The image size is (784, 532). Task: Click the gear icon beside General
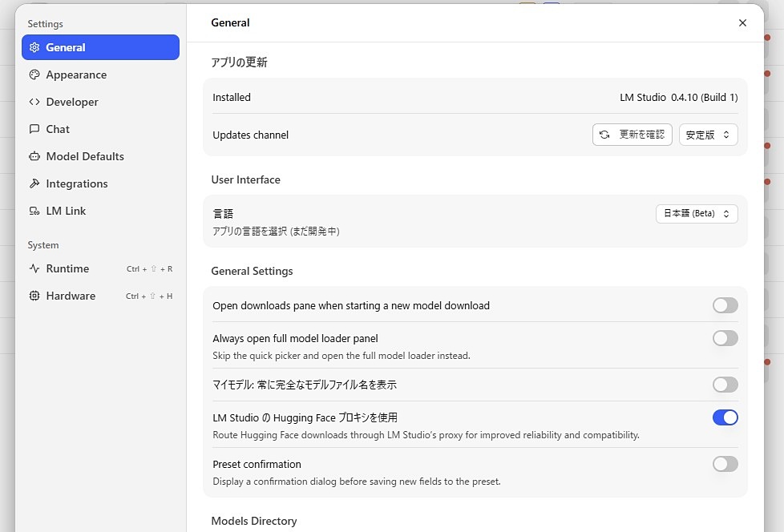pyautogui.click(x=34, y=47)
